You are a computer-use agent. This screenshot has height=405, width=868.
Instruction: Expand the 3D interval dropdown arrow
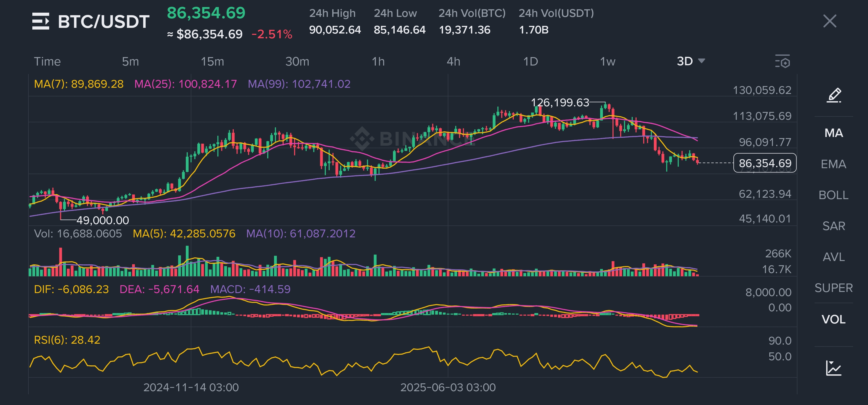(x=702, y=61)
